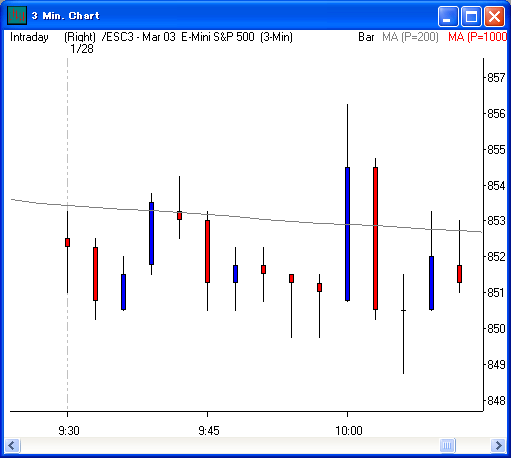Select the gray MA (P=200) legend label
The image size is (511, 458).
[x=410, y=37]
